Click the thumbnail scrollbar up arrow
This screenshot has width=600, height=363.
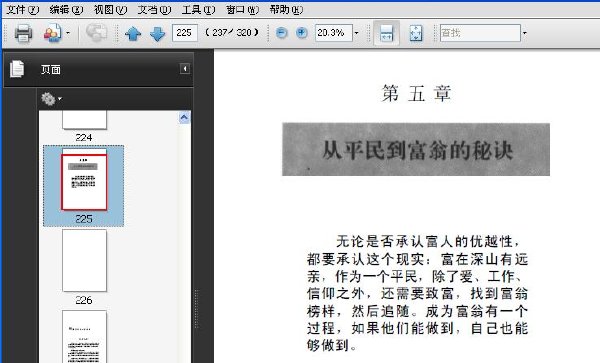(184, 117)
